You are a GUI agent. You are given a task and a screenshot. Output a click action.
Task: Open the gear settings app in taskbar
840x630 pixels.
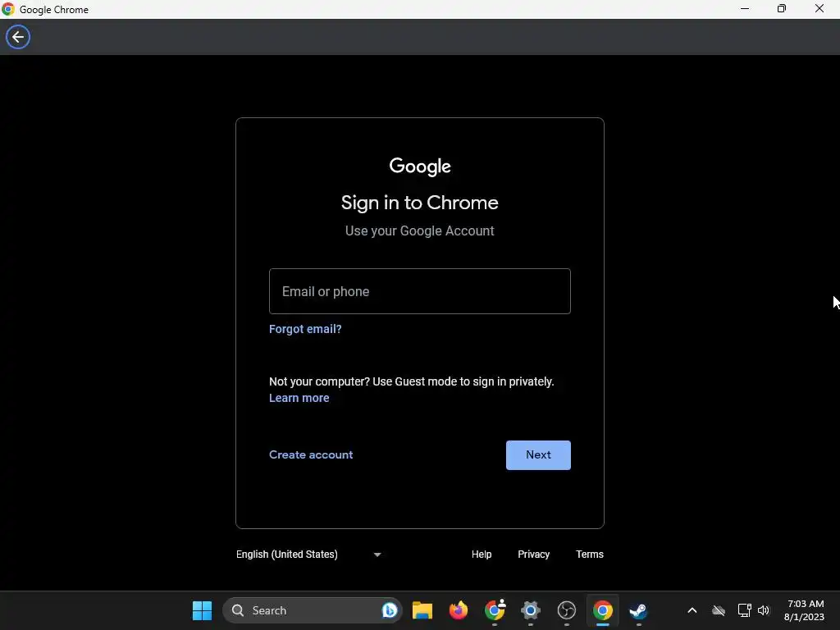pos(531,610)
